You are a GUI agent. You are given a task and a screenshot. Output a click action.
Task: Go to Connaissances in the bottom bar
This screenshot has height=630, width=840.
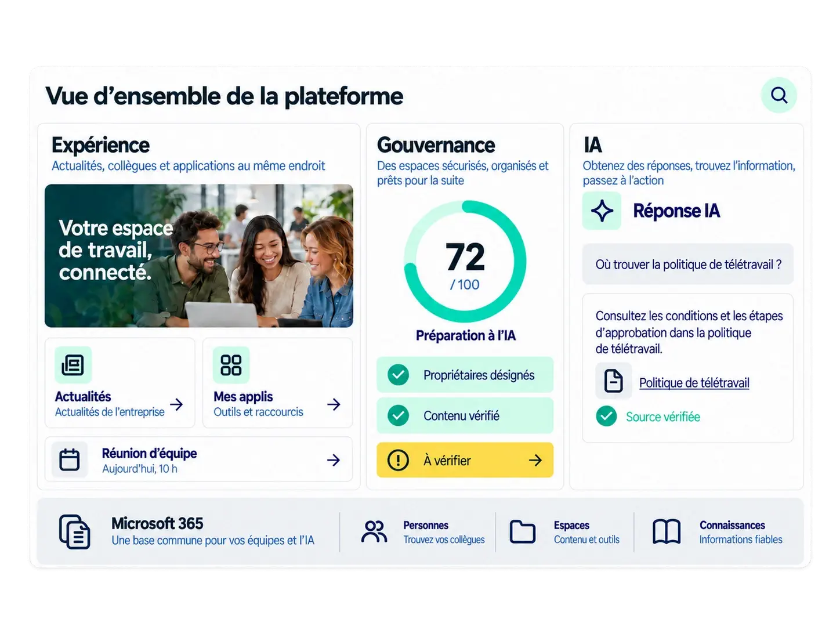coord(732,525)
